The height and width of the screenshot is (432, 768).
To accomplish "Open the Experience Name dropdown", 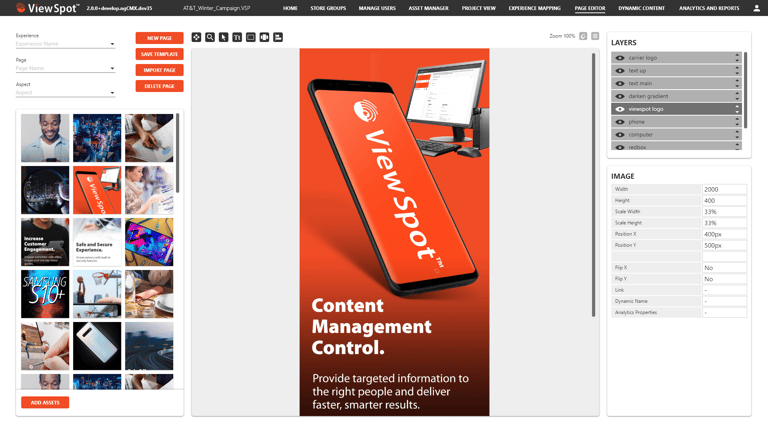I will pyautogui.click(x=65, y=44).
